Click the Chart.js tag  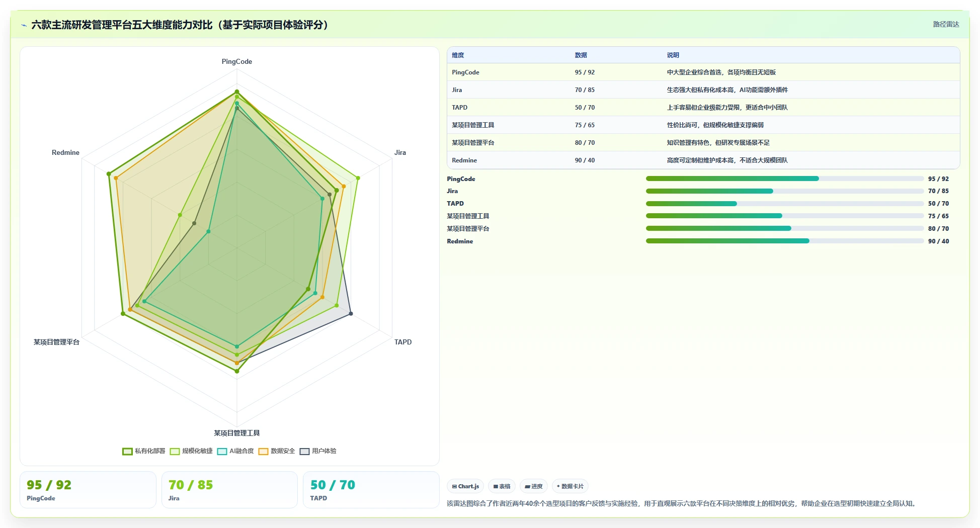click(x=465, y=486)
